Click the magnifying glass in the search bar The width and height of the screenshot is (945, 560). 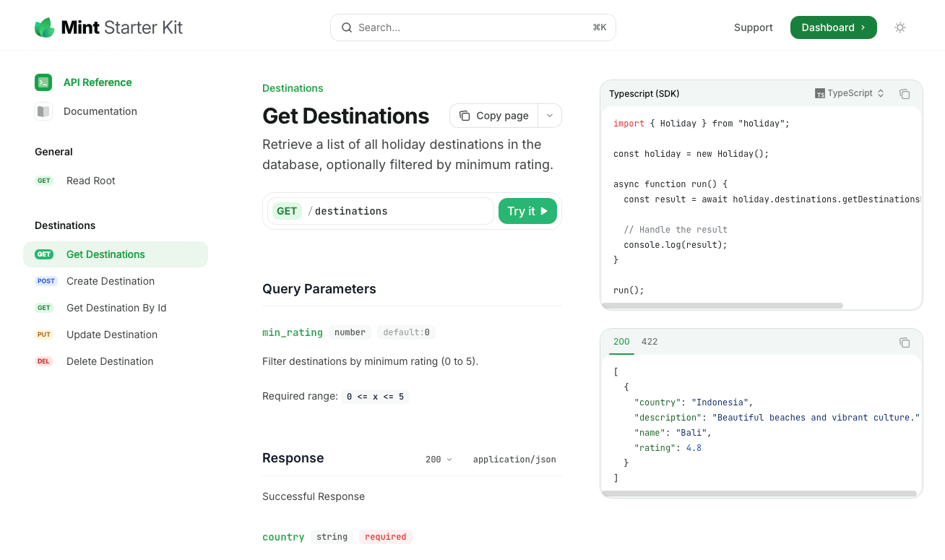tap(347, 27)
